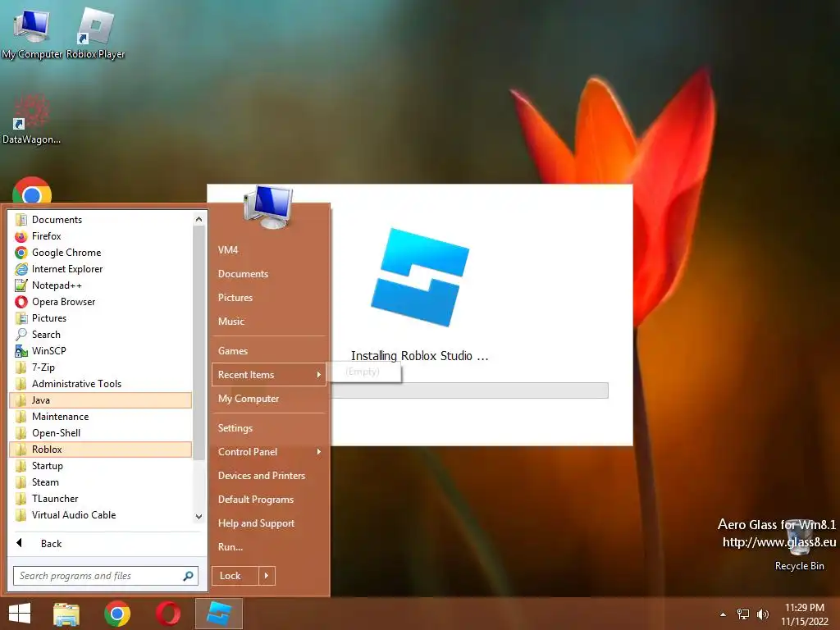Expand the Maintenance folder
This screenshot has width=840, height=630.
coord(101,417)
